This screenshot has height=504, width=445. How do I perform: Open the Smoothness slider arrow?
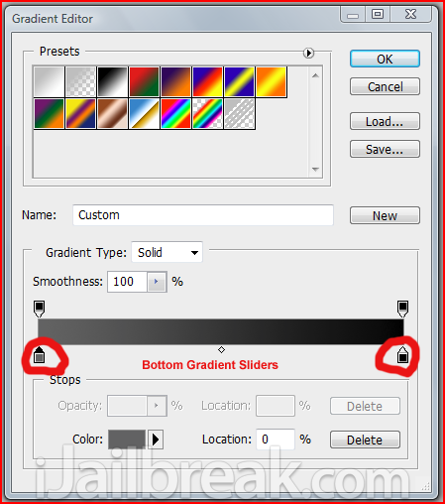[157, 282]
